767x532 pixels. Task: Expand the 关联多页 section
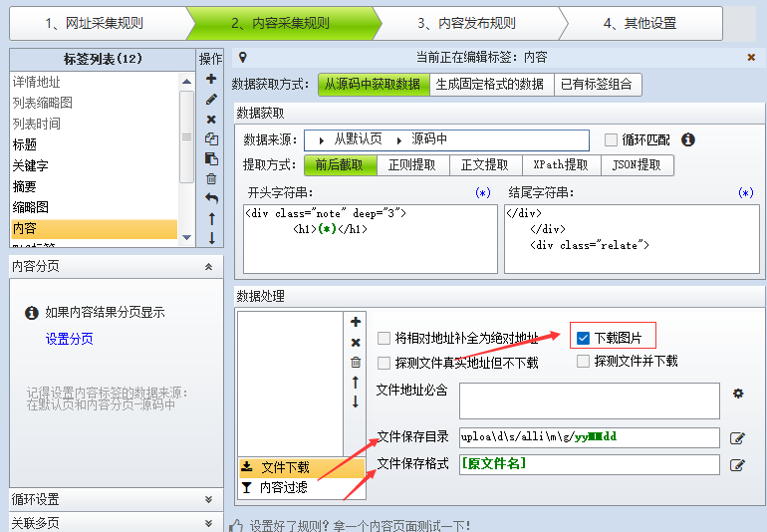(208, 523)
